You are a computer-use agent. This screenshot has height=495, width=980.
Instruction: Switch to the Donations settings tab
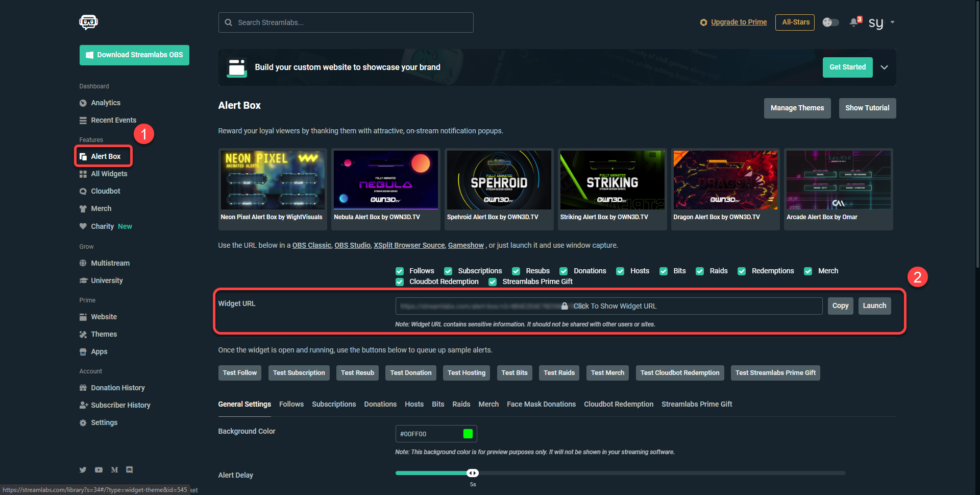click(x=380, y=404)
